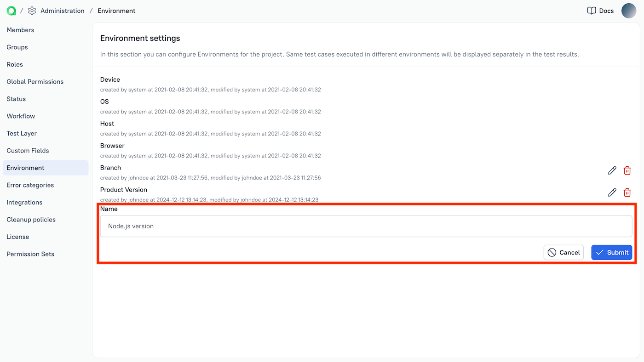The width and height of the screenshot is (644, 362).
Task: Open Docs using the book icon
Action: pos(600,11)
